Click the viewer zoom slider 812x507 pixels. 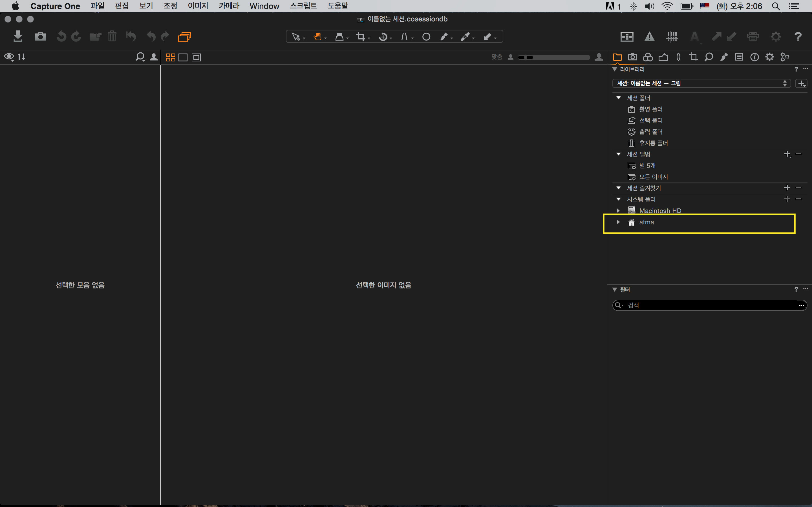coord(554,57)
